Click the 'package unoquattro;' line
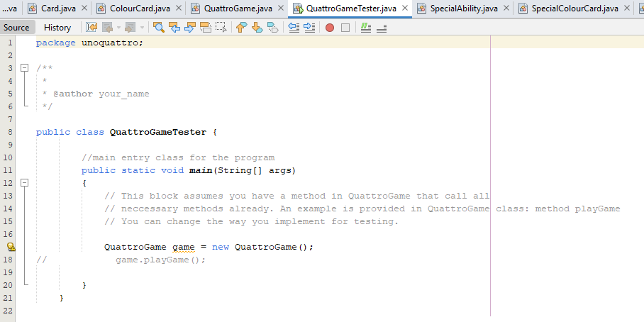The width and height of the screenshot is (644, 322). pos(89,43)
